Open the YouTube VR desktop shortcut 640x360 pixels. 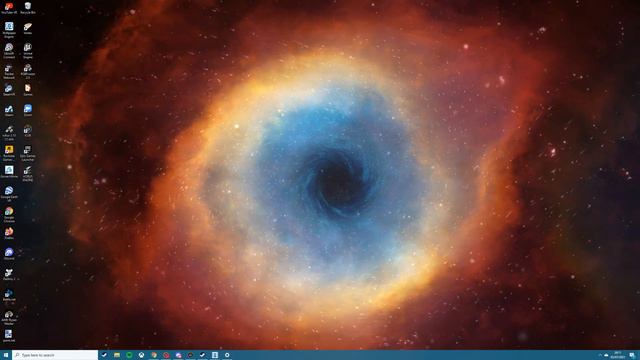pos(9,8)
